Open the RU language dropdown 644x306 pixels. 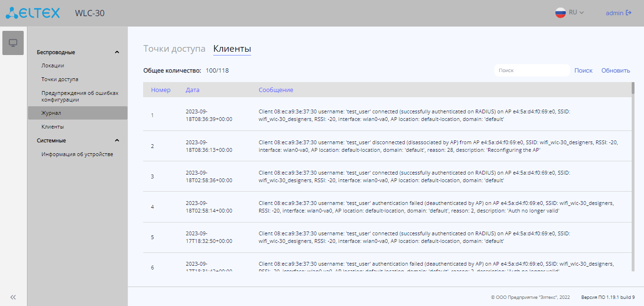(576, 13)
